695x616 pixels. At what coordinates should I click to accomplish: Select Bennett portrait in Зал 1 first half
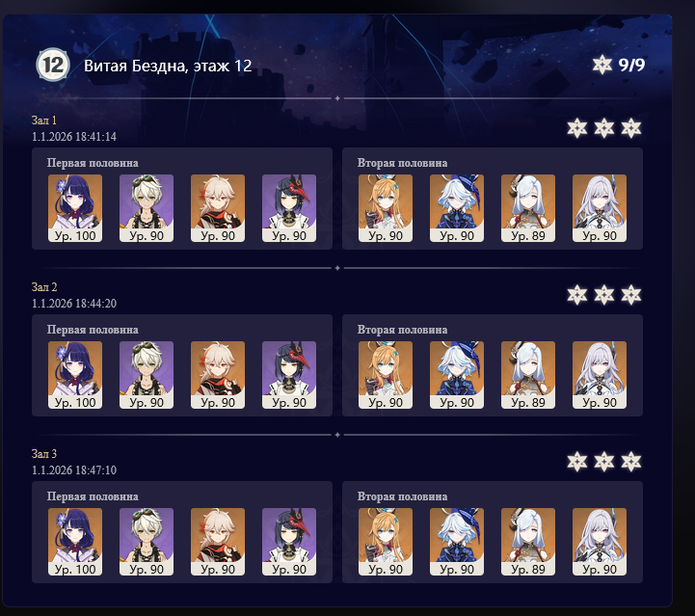[147, 208]
